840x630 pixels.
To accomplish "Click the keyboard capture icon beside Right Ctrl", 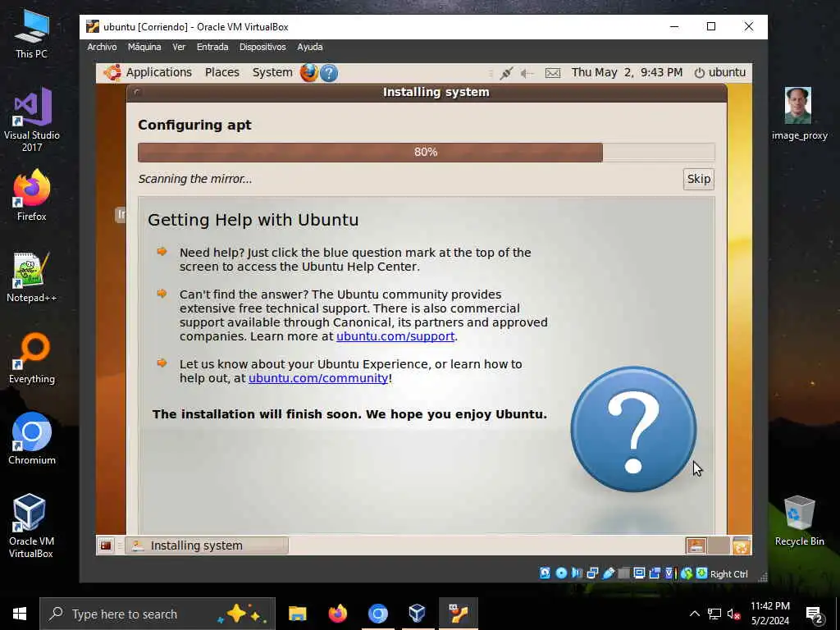I will (x=701, y=573).
